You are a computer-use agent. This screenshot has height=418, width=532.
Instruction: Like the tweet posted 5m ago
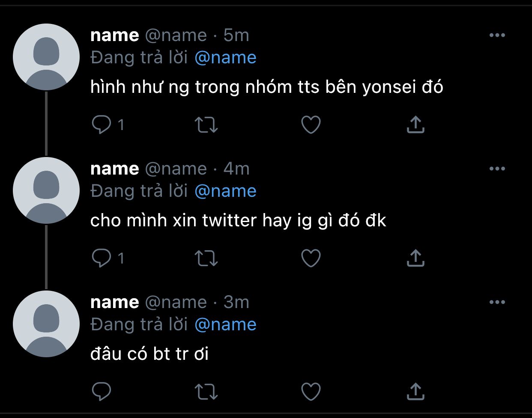pos(311,125)
